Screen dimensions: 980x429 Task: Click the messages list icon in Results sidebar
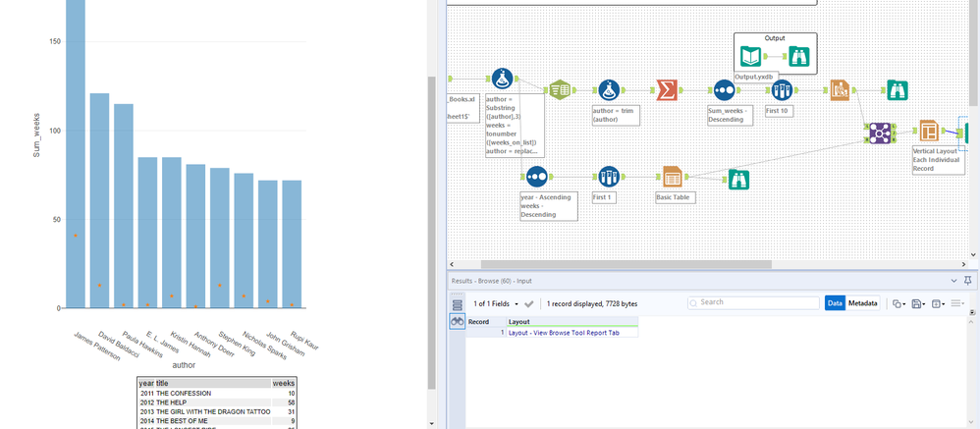click(x=457, y=304)
